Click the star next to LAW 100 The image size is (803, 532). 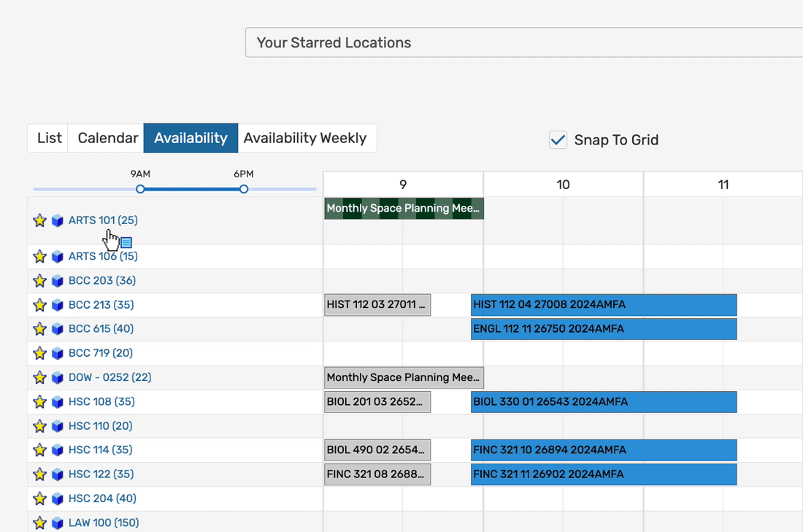pyautogui.click(x=39, y=523)
